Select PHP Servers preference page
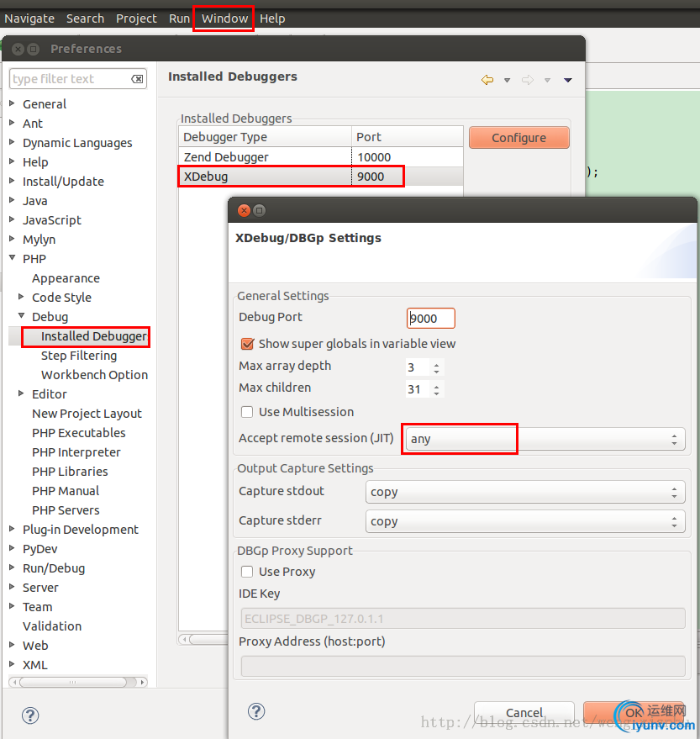This screenshot has width=700, height=739. click(x=66, y=510)
